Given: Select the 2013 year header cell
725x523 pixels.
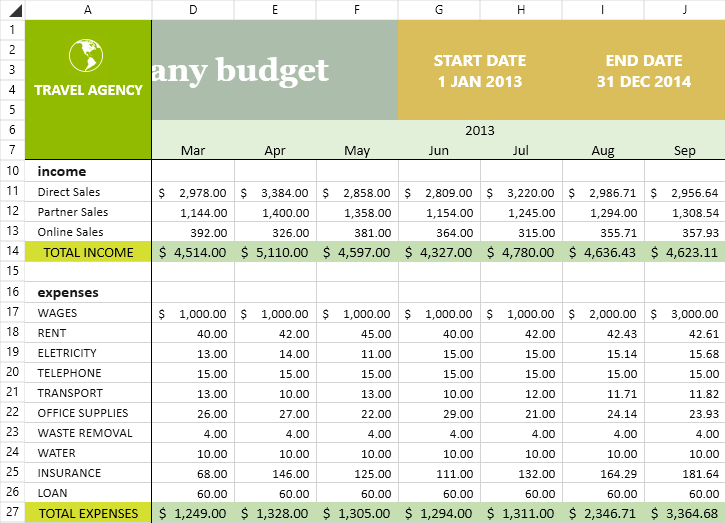Looking at the screenshot, I should click(480, 130).
